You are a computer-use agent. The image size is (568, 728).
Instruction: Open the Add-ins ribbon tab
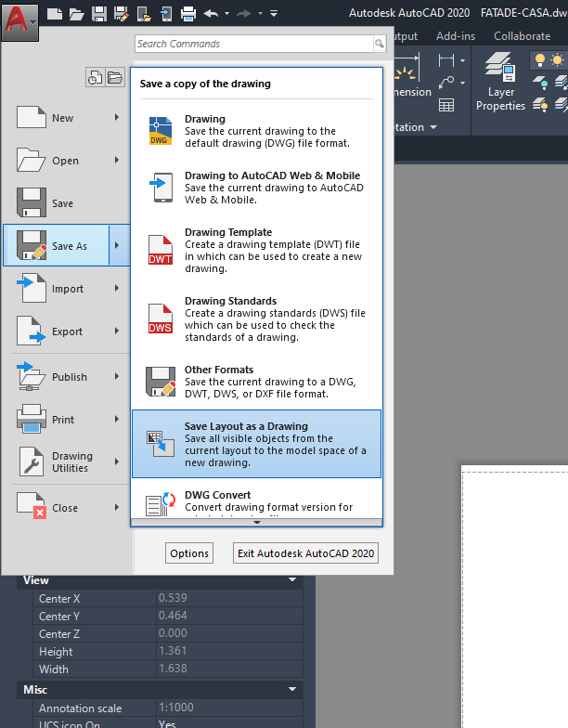tap(456, 36)
